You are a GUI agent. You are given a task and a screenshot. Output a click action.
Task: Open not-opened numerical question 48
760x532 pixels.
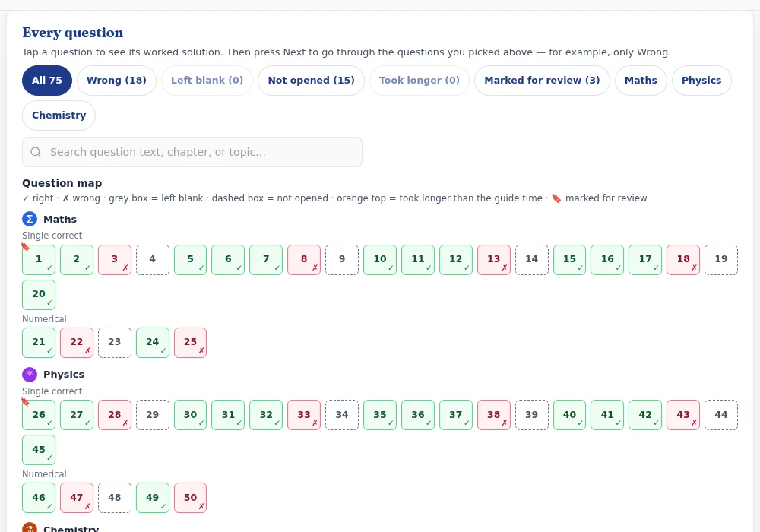115,498
